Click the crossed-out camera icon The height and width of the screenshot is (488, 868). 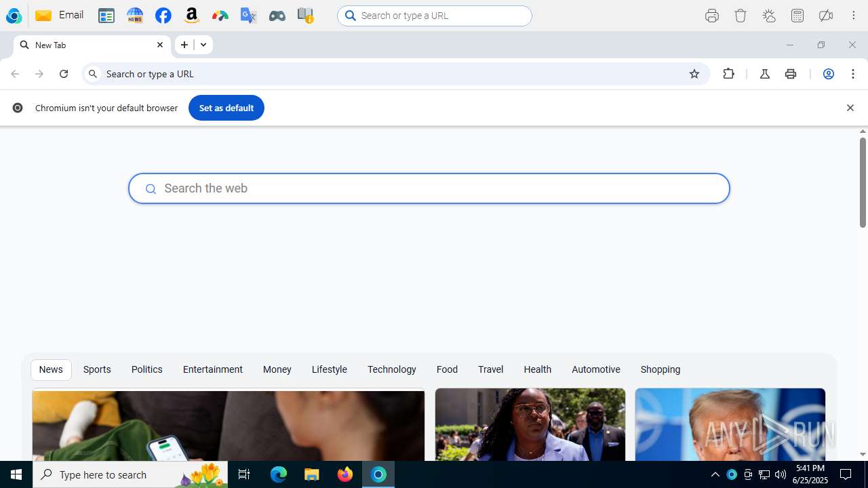826,16
